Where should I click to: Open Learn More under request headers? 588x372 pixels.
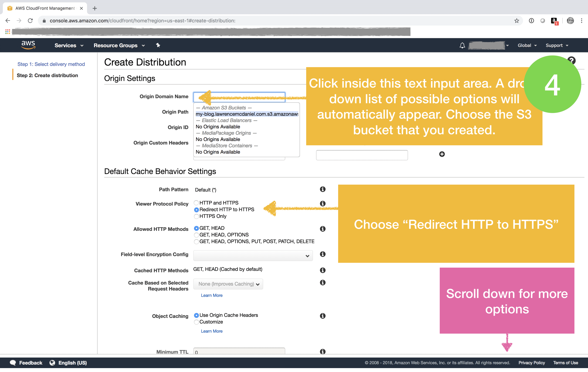point(211,295)
